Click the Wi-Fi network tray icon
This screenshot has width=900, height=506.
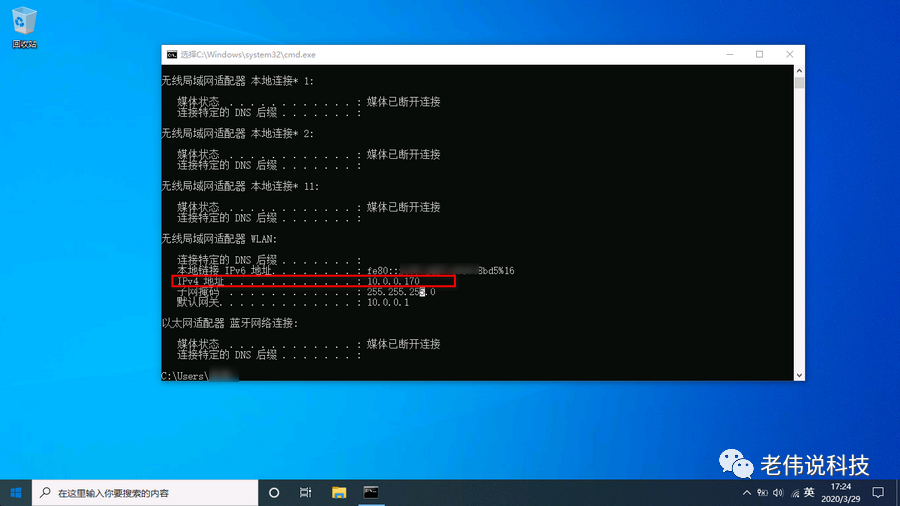[795, 493]
